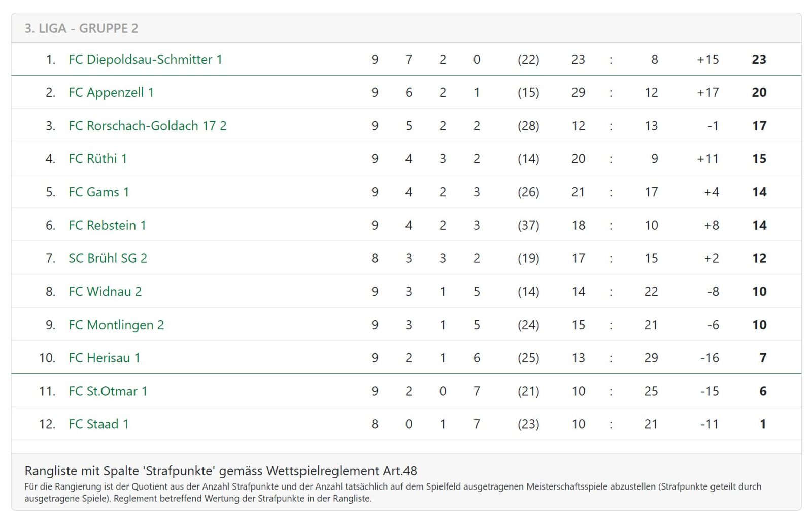Click the 3. LIGA - GRUPPE 2 header
This screenshot has height=523, width=812.
click(x=81, y=28)
